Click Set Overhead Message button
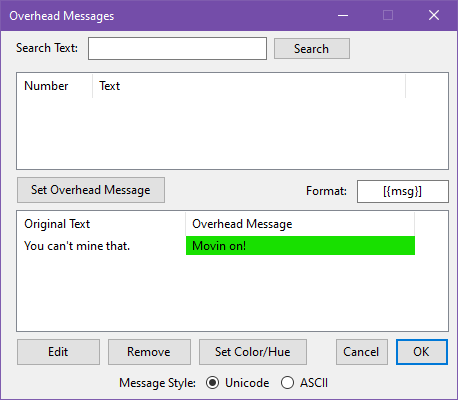Screen dimensions: 458x400 pos(91,190)
